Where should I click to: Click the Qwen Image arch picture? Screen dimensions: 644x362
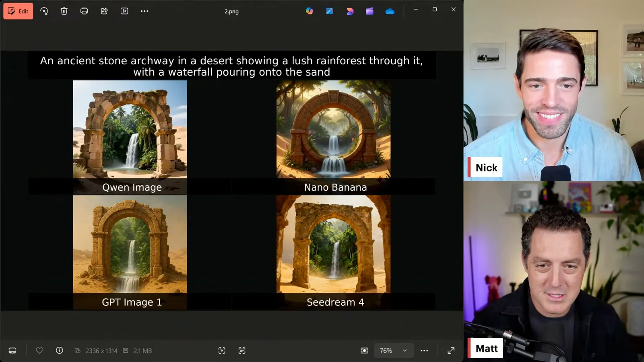pyautogui.click(x=130, y=129)
